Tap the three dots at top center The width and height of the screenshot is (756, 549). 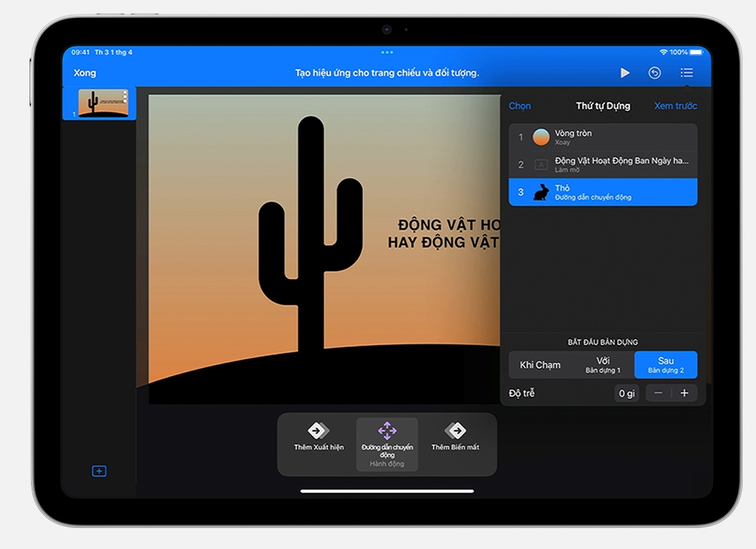point(387,53)
